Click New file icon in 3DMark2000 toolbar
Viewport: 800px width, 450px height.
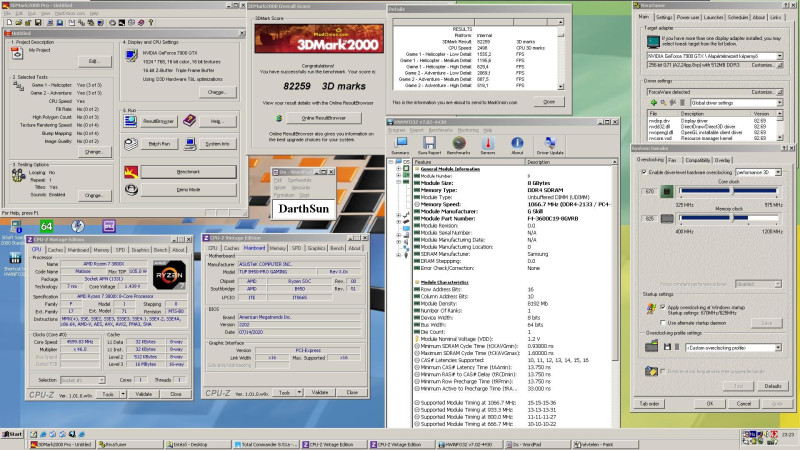coord(9,22)
